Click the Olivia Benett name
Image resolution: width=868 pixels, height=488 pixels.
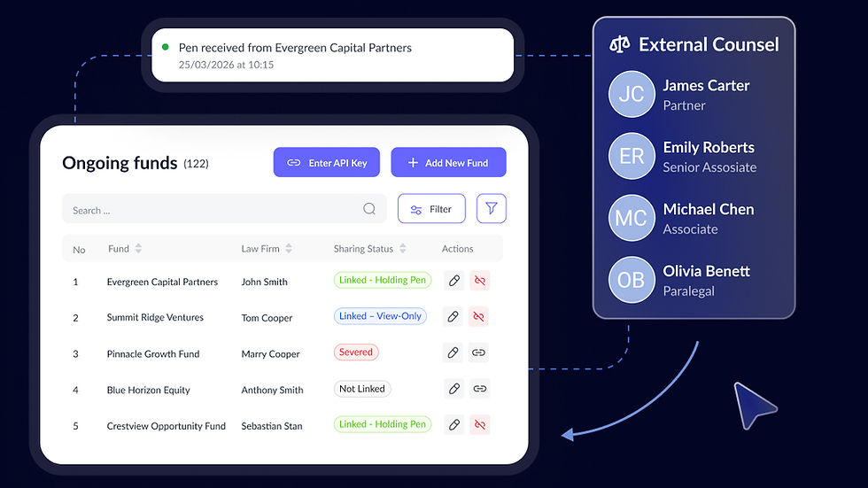(x=707, y=271)
